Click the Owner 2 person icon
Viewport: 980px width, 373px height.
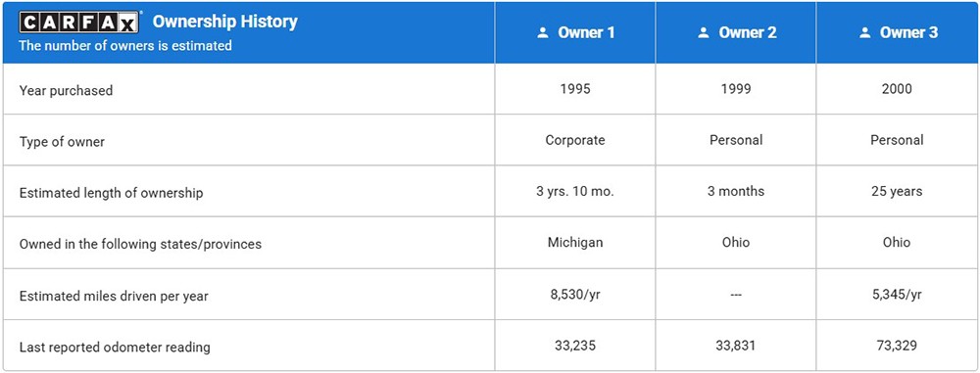pyautogui.click(x=704, y=33)
